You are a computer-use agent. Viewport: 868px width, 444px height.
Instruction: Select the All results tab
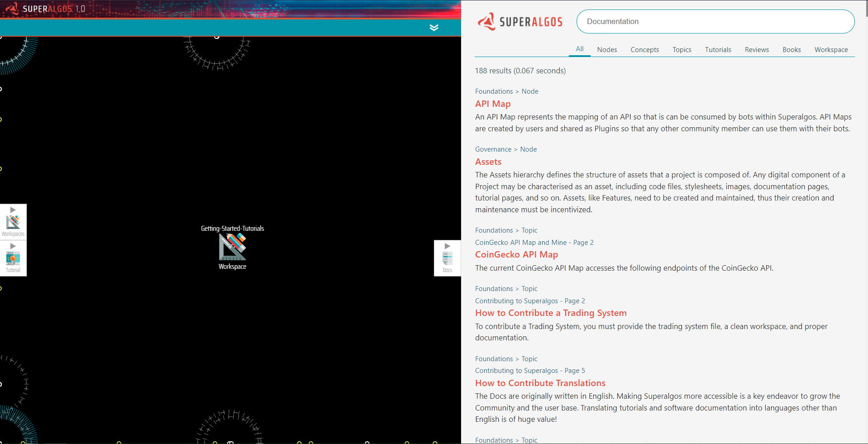point(579,49)
